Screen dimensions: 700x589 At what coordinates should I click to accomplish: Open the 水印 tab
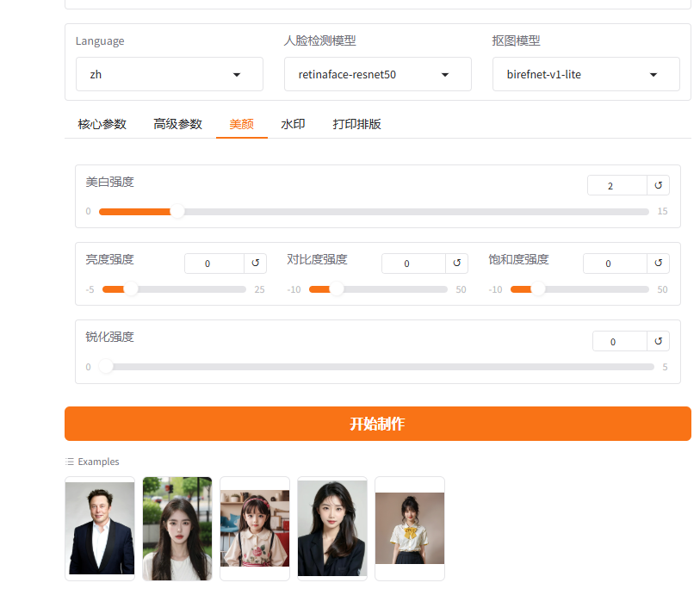[x=293, y=124]
